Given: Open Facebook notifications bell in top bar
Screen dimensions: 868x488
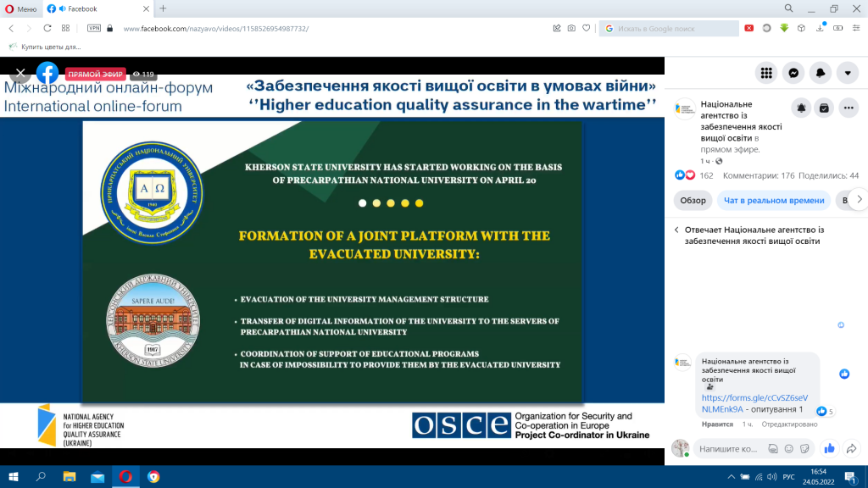Looking at the screenshot, I should click(x=821, y=73).
